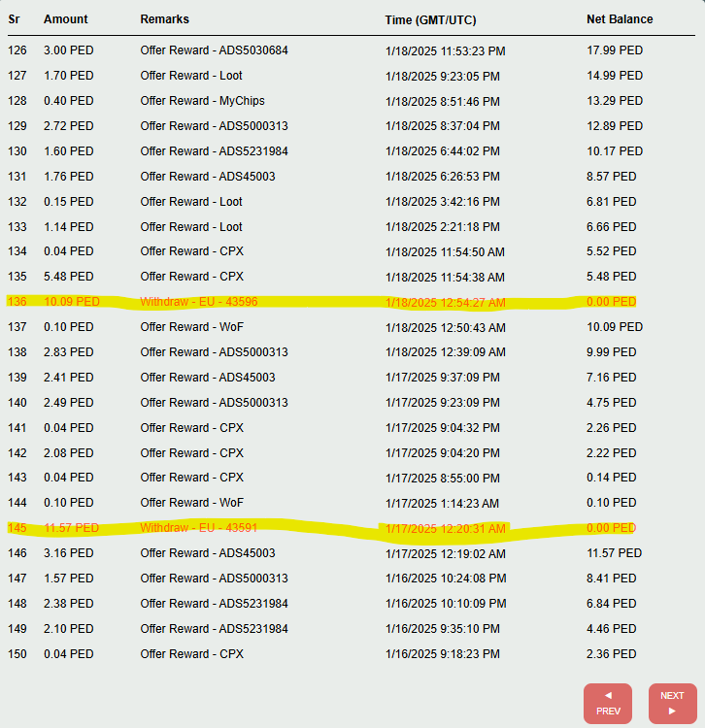Select net balance 17.99 PED in row 126
705x728 pixels.
[615, 50]
